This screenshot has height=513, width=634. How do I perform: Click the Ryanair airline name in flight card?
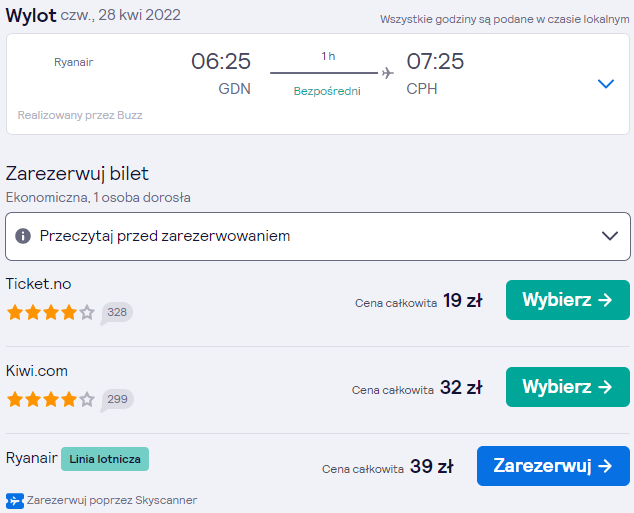(74, 62)
